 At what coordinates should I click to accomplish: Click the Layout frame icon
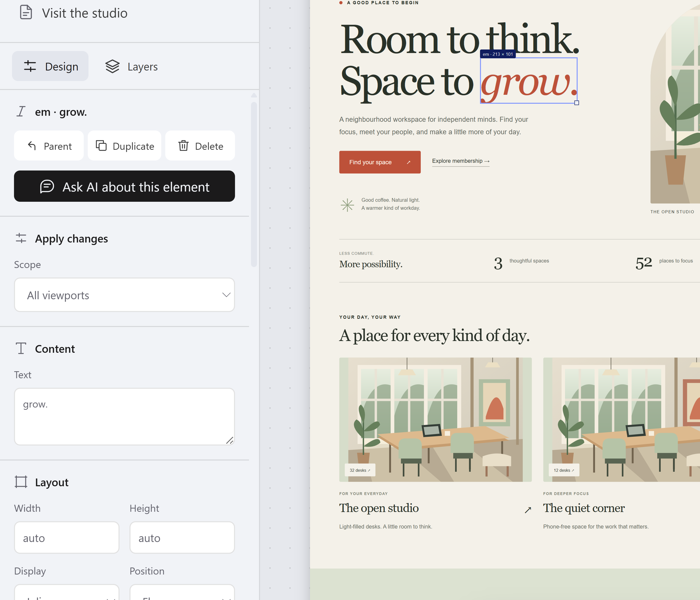(21, 482)
